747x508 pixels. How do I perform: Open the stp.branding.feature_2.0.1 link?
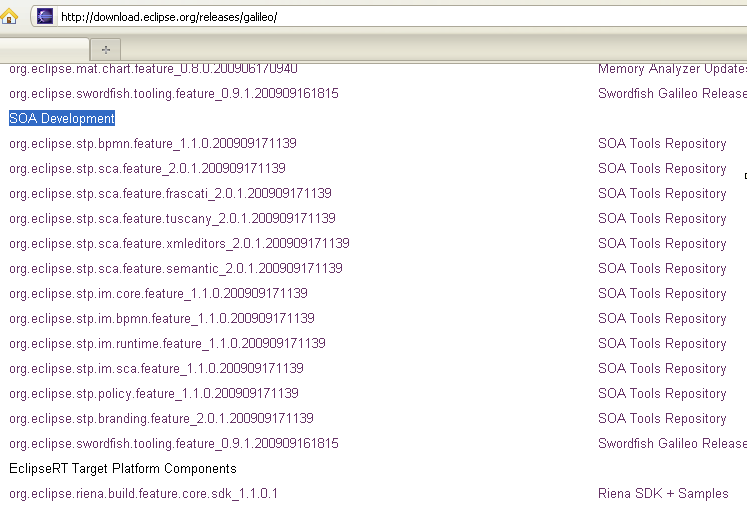pyautogui.click(x=161, y=419)
